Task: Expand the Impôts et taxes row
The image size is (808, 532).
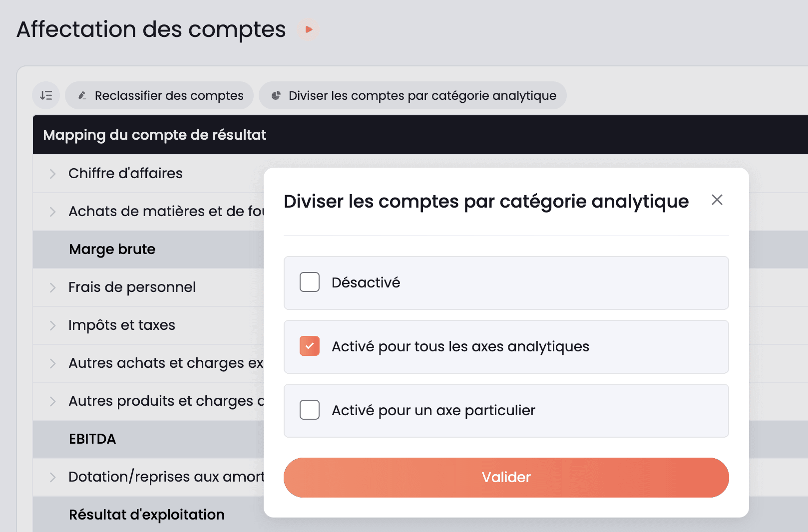Action: click(x=52, y=325)
